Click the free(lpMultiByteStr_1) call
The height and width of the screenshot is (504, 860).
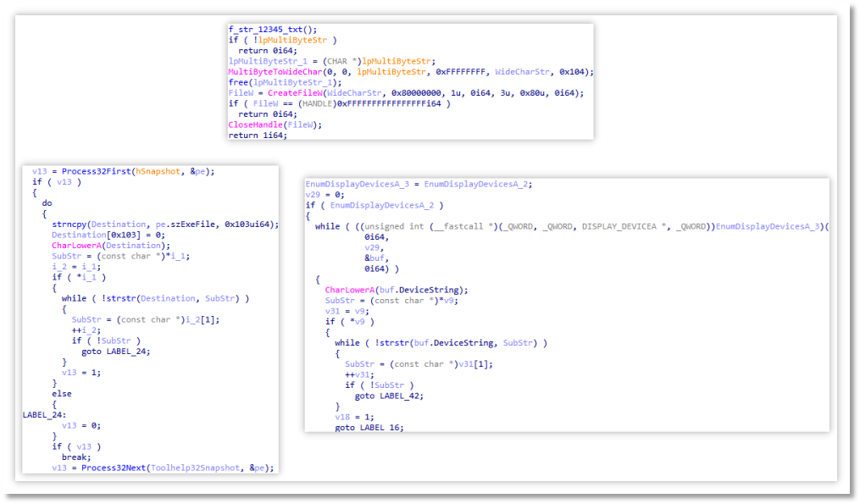point(285,82)
